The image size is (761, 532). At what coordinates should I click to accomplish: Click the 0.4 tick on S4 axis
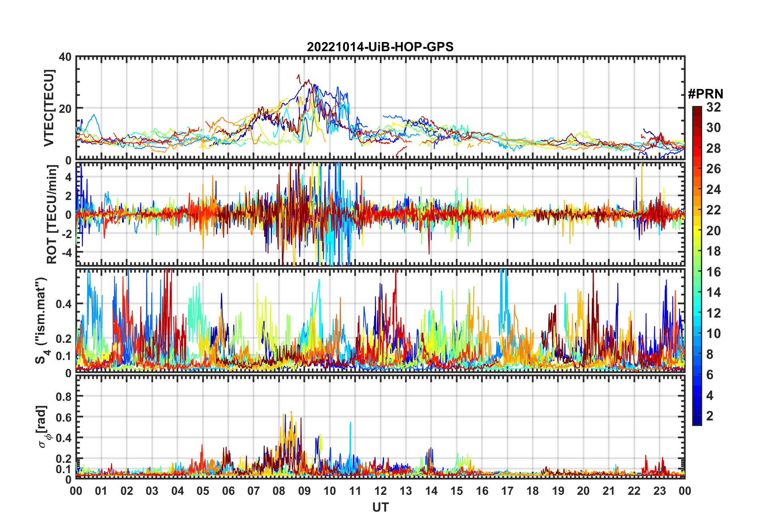pos(64,304)
